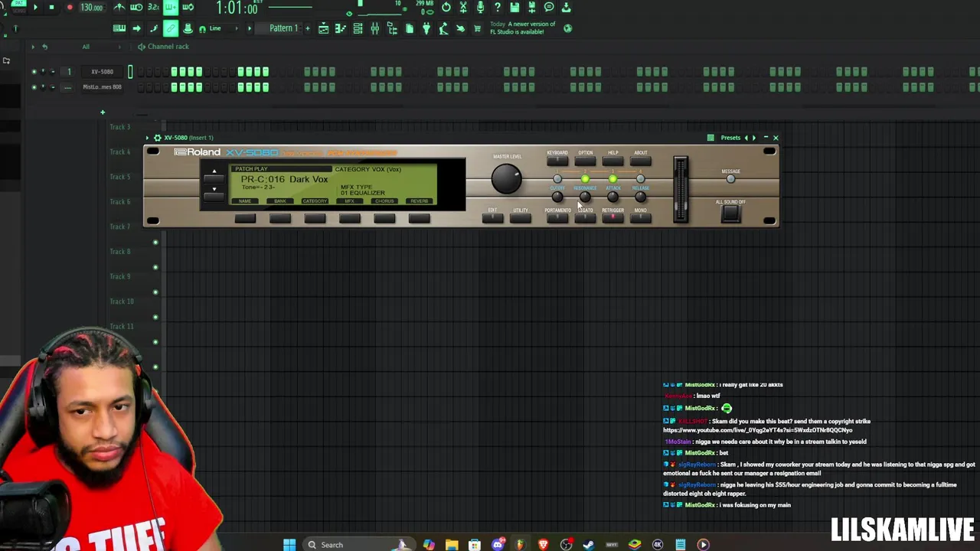Click the OPTION button on XV-5080

tap(586, 161)
